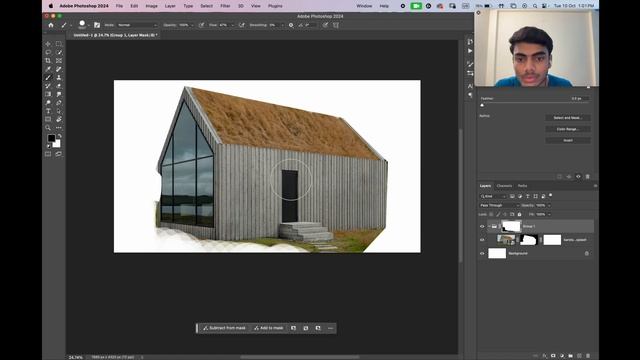Select the Eyedropper tool

click(x=48, y=69)
